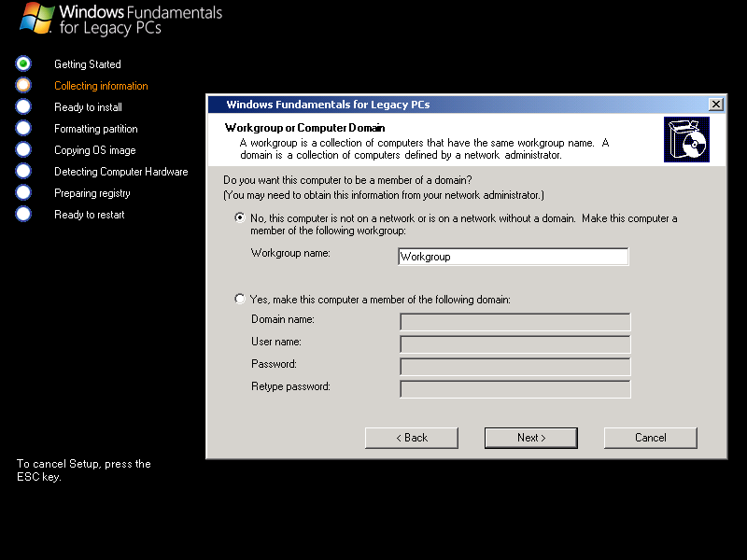Click the Formatting partition step circle

[23, 128]
